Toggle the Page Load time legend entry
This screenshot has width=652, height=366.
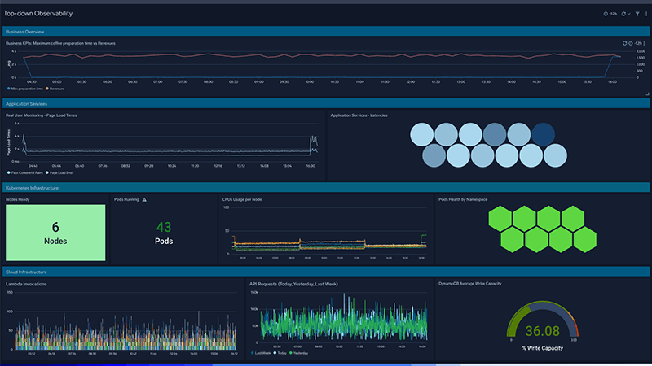click(59, 173)
